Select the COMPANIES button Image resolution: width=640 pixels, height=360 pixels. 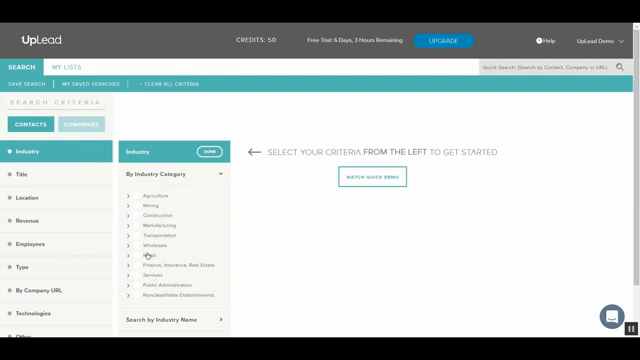[x=81, y=124]
